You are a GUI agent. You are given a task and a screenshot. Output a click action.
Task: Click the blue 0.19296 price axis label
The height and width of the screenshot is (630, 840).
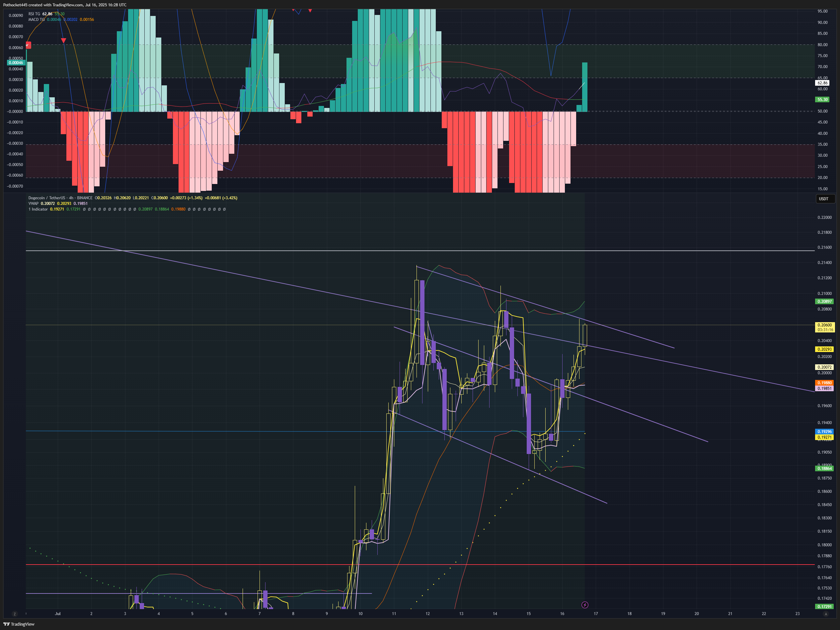pyautogui.click(x=824, y=432)
